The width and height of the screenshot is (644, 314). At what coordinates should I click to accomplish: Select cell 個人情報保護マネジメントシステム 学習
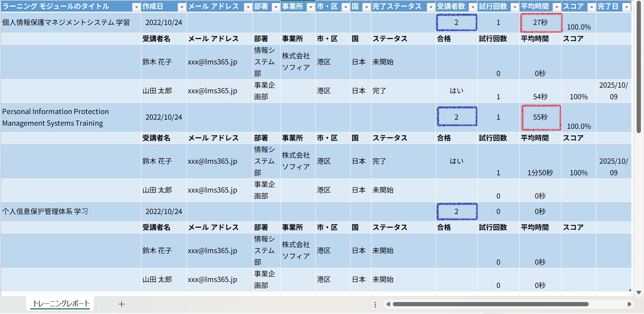pyautogui.click(x=71, y=23)
